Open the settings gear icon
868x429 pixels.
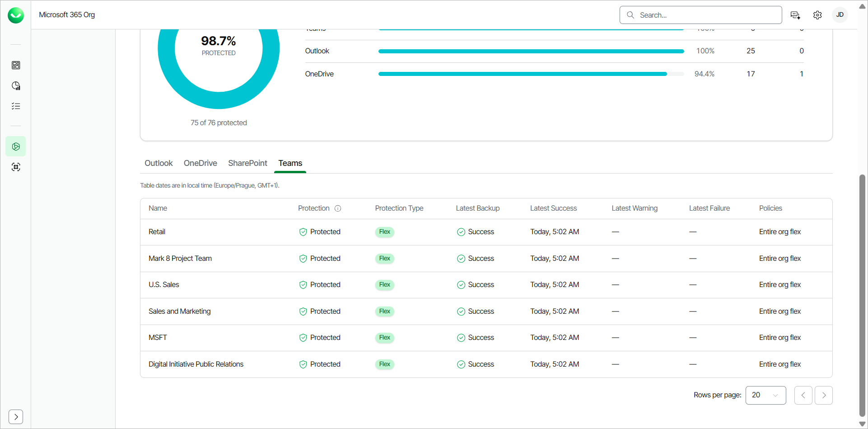(817, 15)
